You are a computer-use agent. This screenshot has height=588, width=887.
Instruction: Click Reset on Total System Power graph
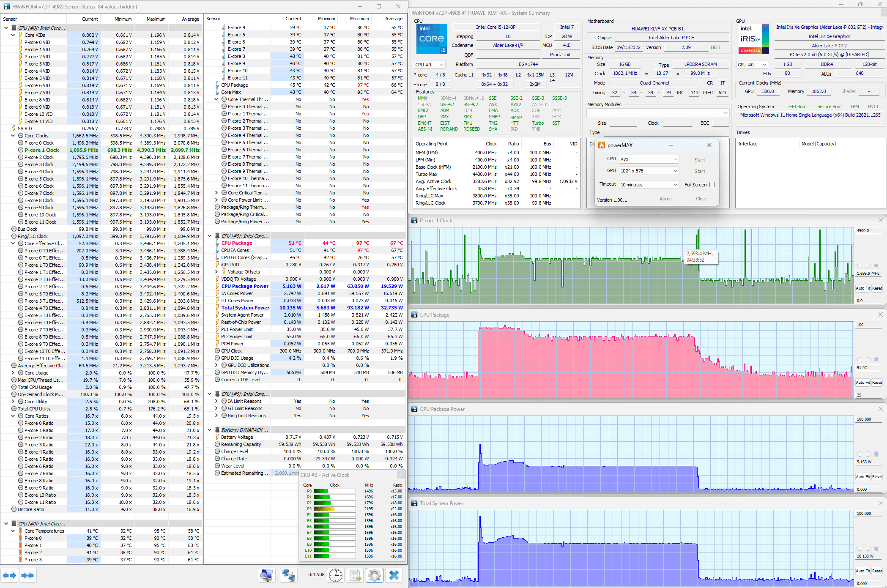coord(877,571)
